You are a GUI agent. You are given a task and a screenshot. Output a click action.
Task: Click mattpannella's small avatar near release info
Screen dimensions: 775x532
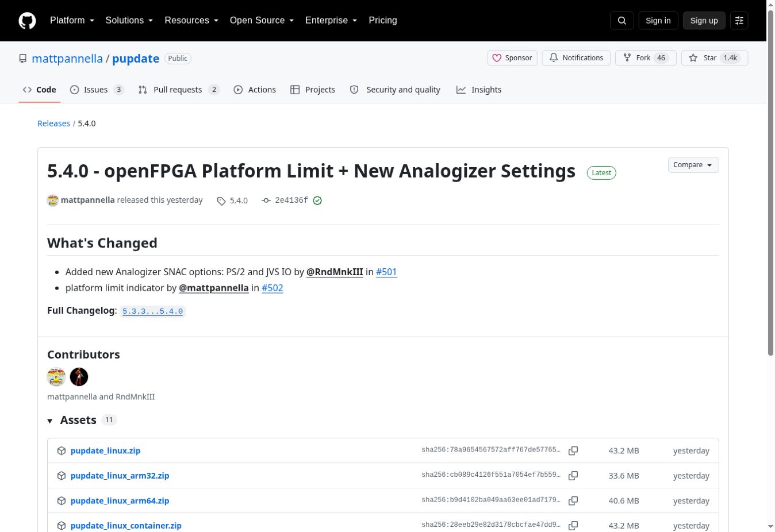coord(53,201)
